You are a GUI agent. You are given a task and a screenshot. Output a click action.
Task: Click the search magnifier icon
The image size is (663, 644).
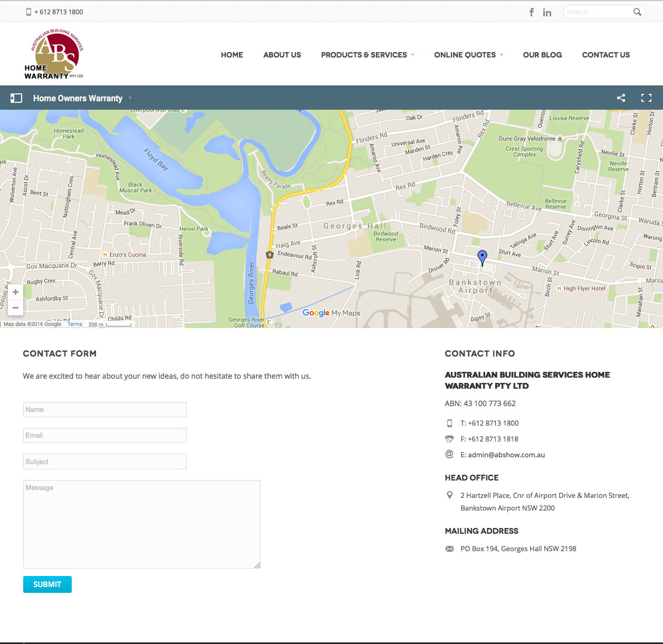(637, 12)
